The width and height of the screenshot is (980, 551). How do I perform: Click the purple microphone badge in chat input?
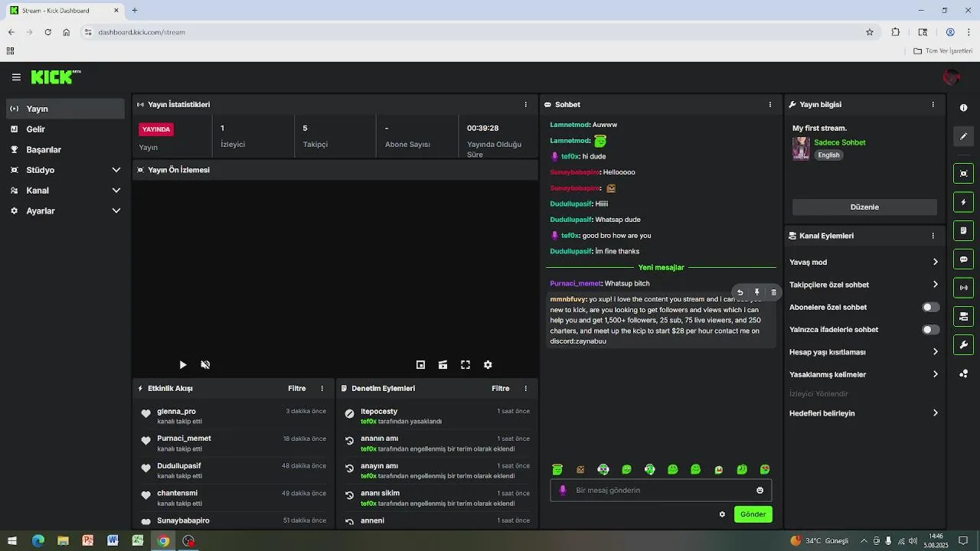pos(563,491)
